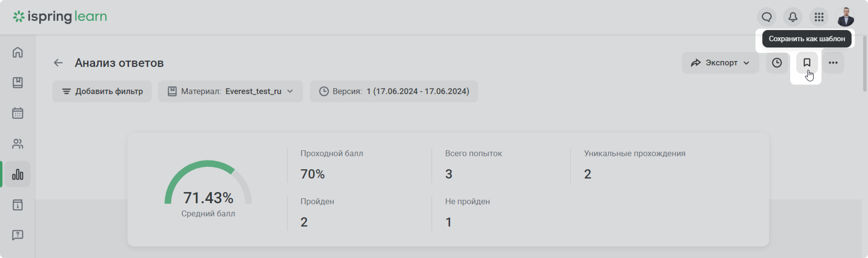Image resolution: width=868 pixels, height=258 pixels.
Task: Open the scheduled report clock button
Action: click(x=777, y=63)
